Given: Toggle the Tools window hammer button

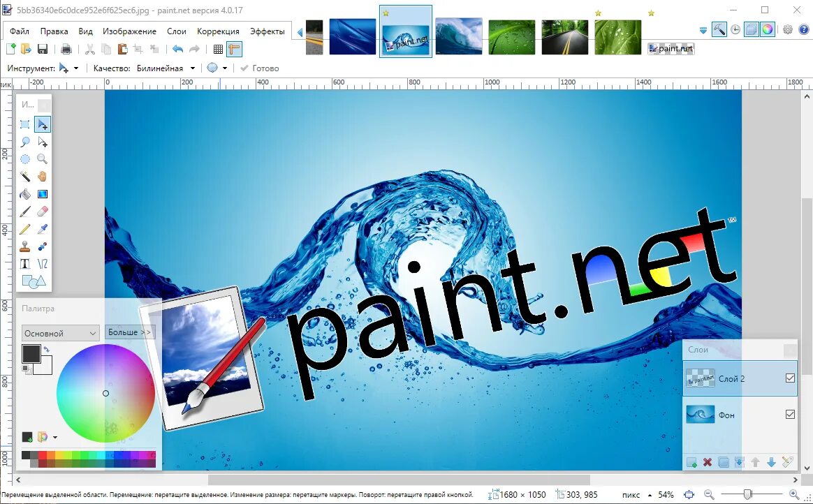Looking at the screenshot, I should pyautogui.click(x=719, y=29).
